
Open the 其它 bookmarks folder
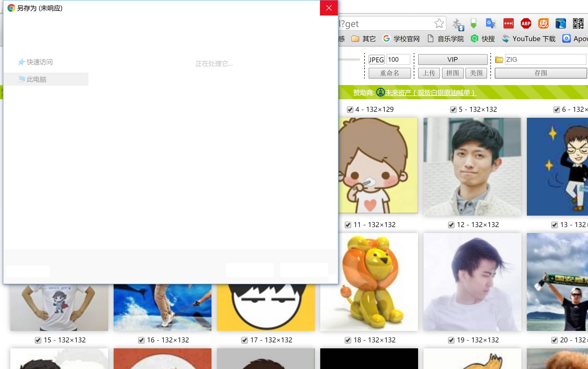pyautogui.click(x=363, y=39)
